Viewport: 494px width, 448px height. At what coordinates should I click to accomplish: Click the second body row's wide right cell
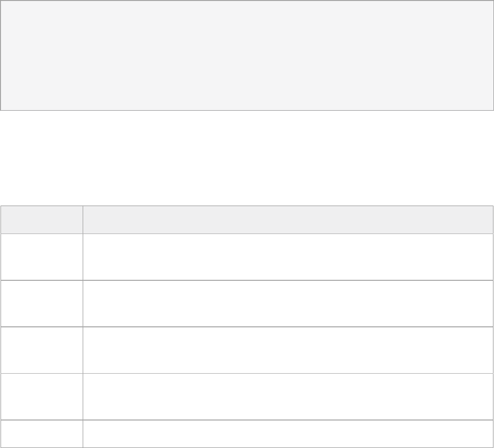pyautogui.click(x=288, y=303)
